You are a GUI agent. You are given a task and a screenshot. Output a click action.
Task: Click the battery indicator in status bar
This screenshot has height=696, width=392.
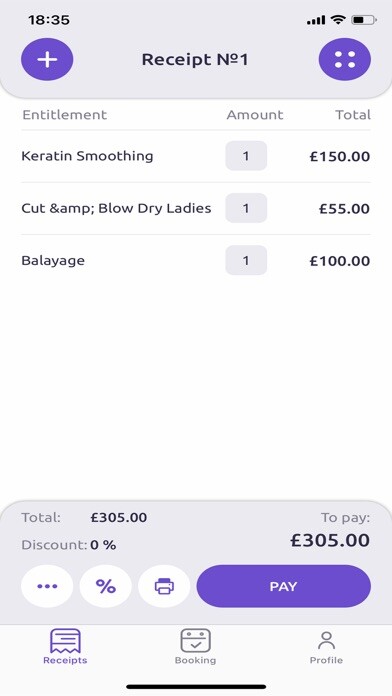pyautogui.click(x=364, y=20)
